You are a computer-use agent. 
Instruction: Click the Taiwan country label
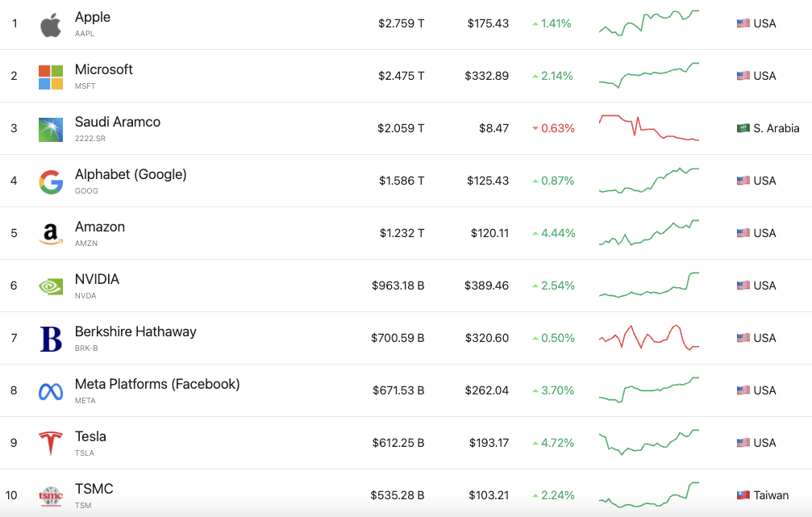pos(771,495)
